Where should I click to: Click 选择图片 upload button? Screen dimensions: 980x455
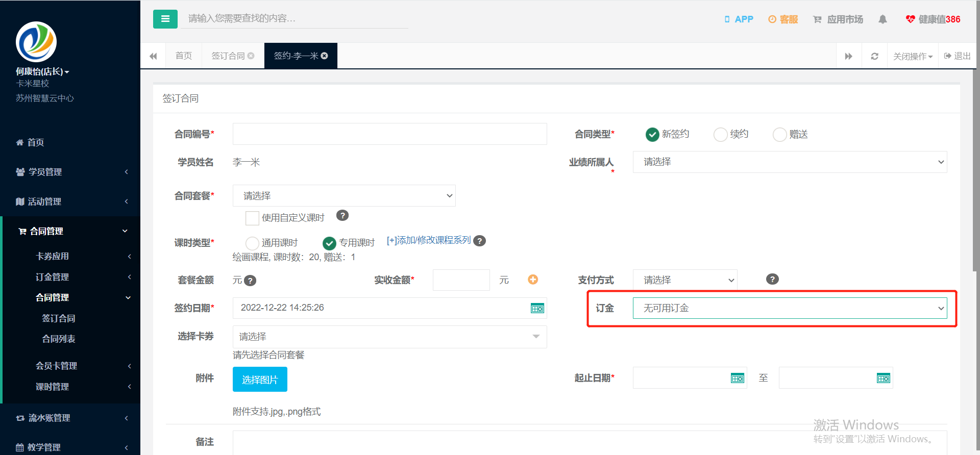pos(260,380)
